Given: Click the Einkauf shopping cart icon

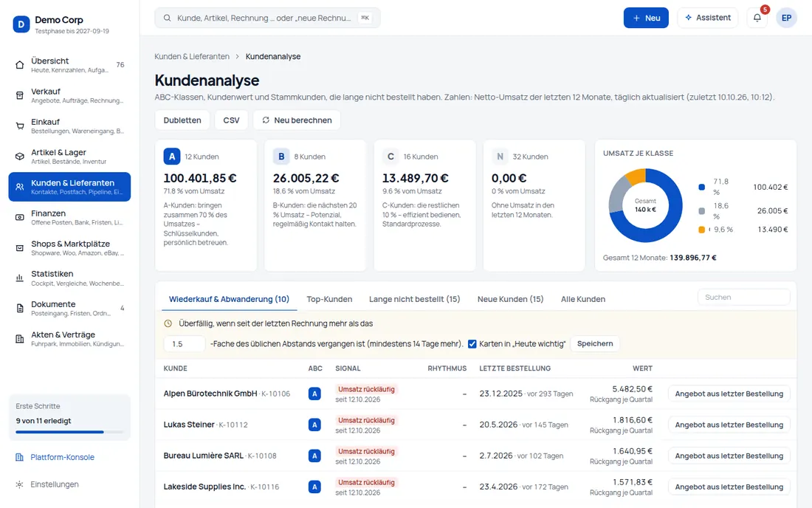Looking at the screenshot, I should coord(20,126).
